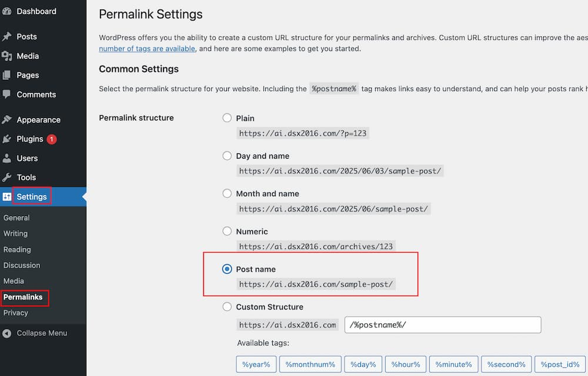
Task: Click the Settings sliders icon
Action: (6, 197)
